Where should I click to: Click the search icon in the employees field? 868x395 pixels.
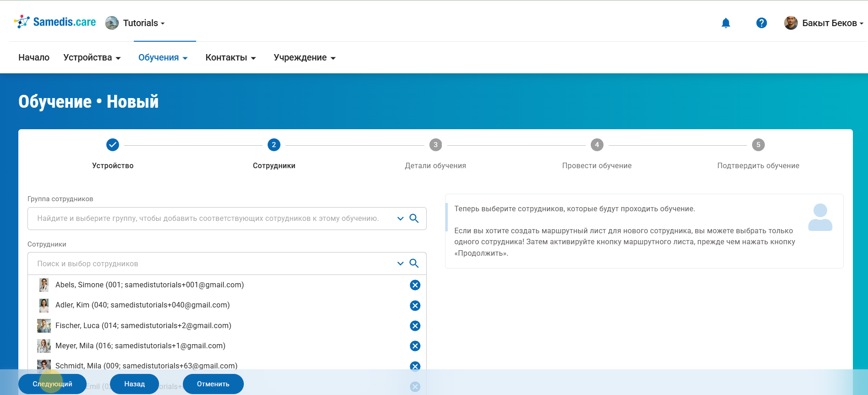(414, 263)
